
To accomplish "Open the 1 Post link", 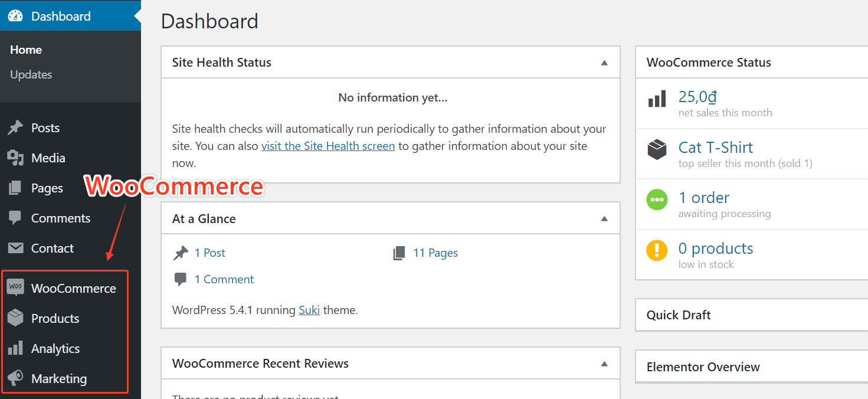I will (x=210, y=253).
